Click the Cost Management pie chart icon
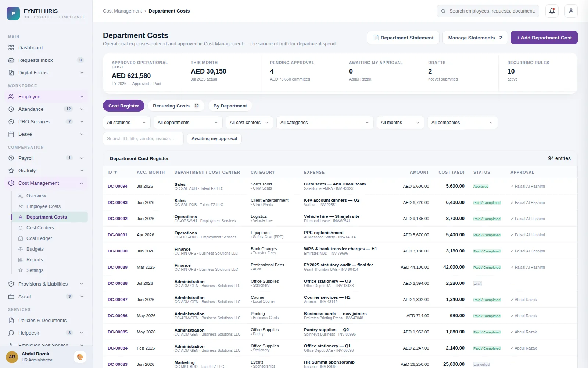The image size is (588, 368). 11,183
